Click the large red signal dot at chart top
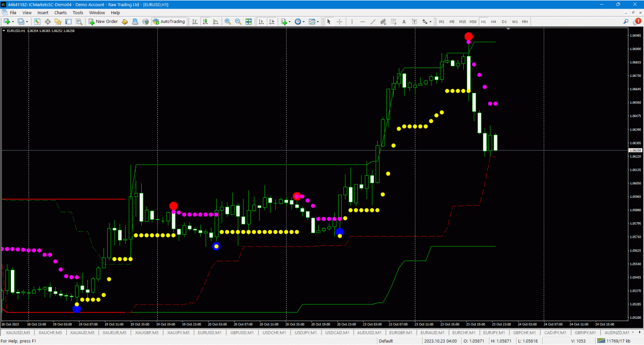Viewport: 644px width, 345px height. [468, 36]
